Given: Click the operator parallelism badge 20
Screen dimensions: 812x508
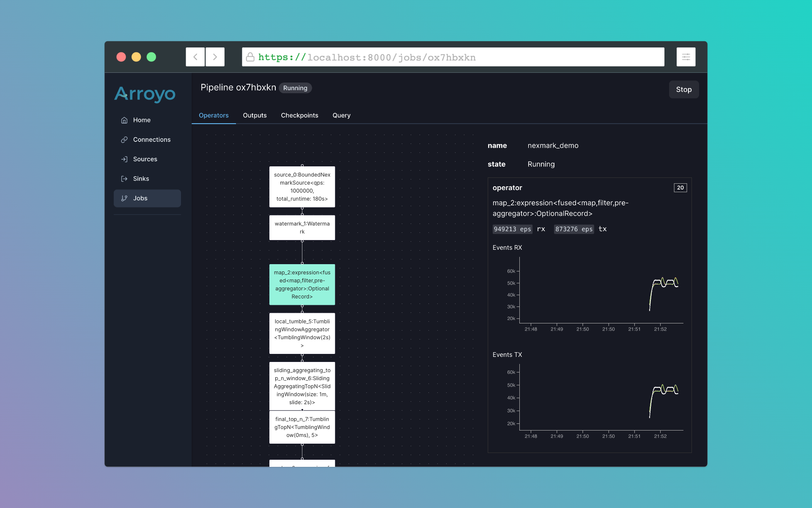Looking at the screenshot, I should (x=680, y=188).
